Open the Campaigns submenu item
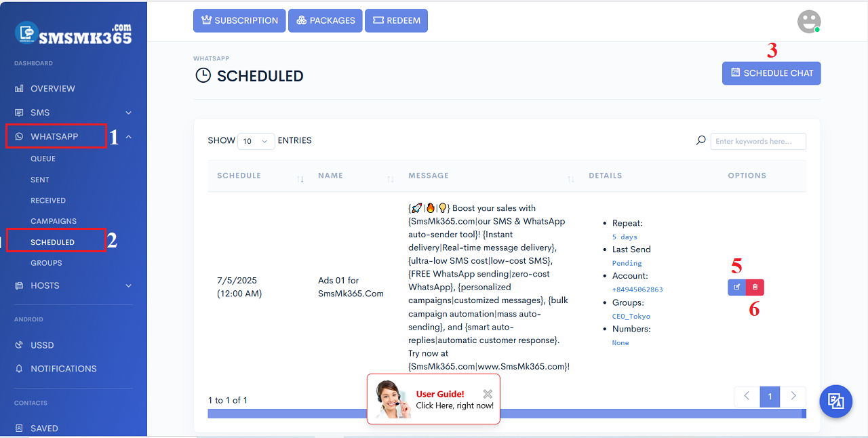 tap(54, 221)
